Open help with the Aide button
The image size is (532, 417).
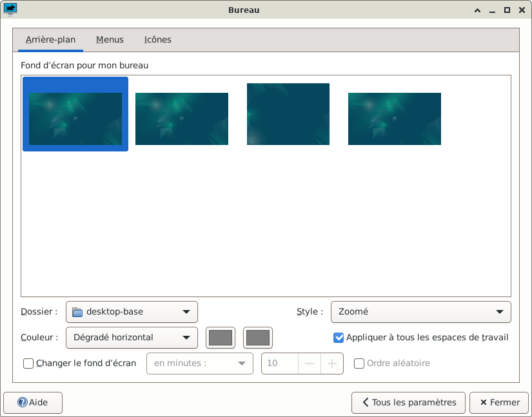click(x=33, y=402)
